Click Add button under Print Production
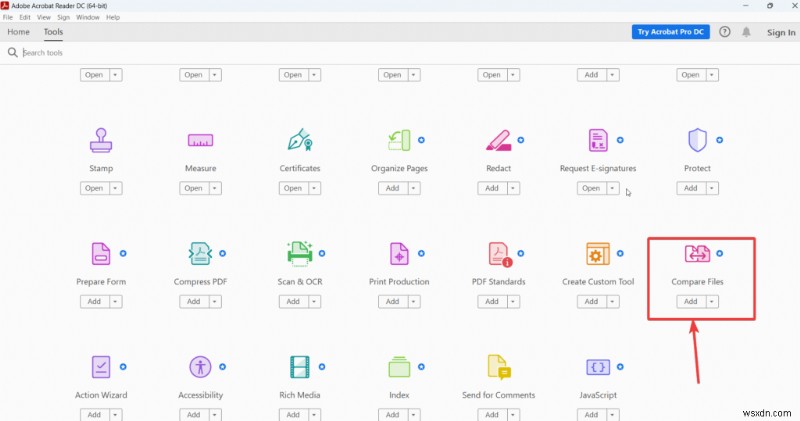 [393, 302]
